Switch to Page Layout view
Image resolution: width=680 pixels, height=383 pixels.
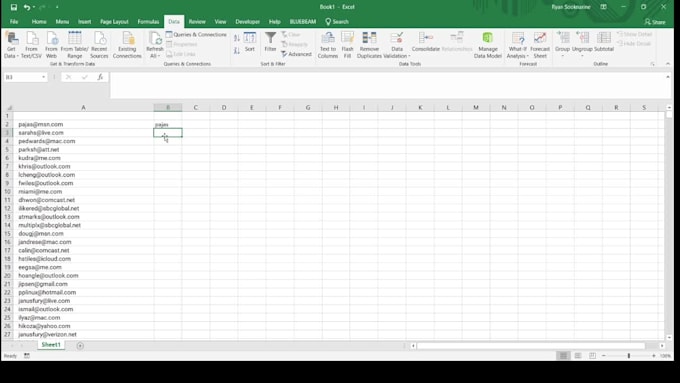pyautogui.click(x=578, y=356)
